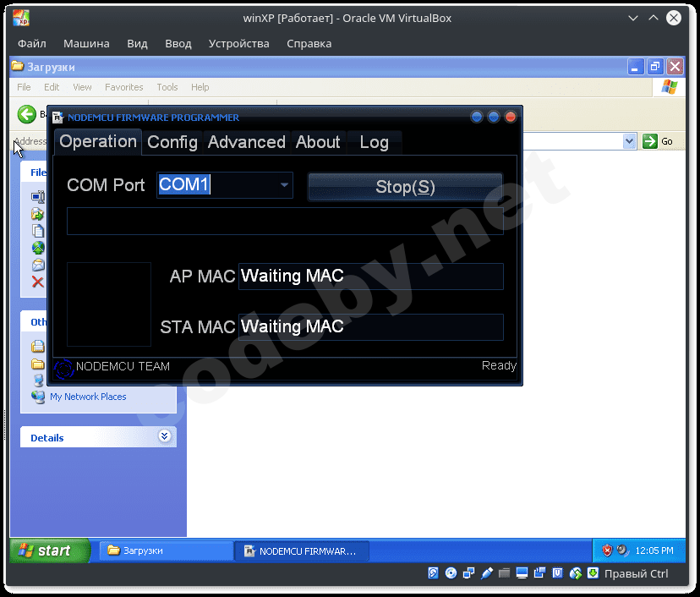Click the VirtualBox recording status icon
The image size is (700, 597).
[x=539, y=573]
